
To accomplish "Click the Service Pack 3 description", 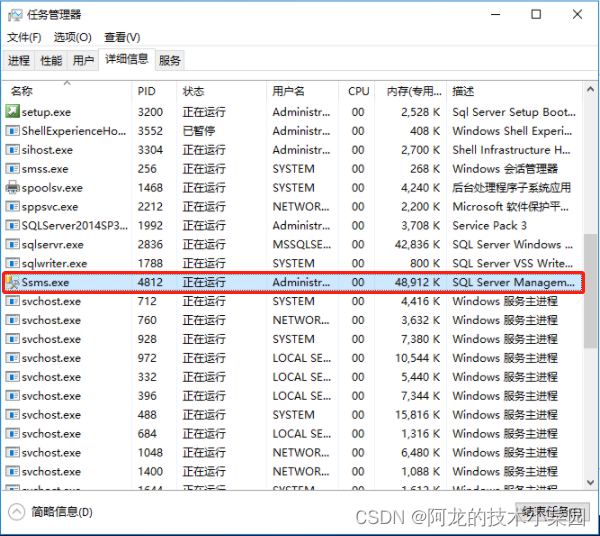I will point(489,225).
